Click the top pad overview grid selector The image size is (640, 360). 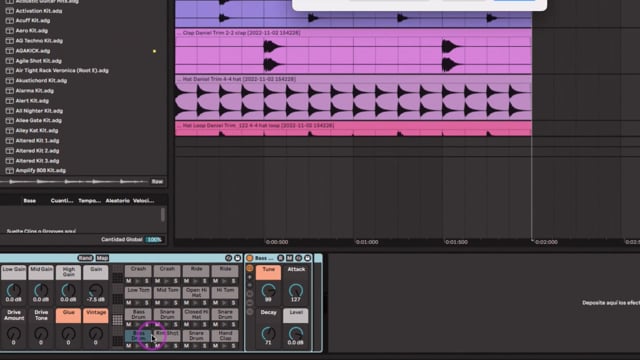pos(118,278)
